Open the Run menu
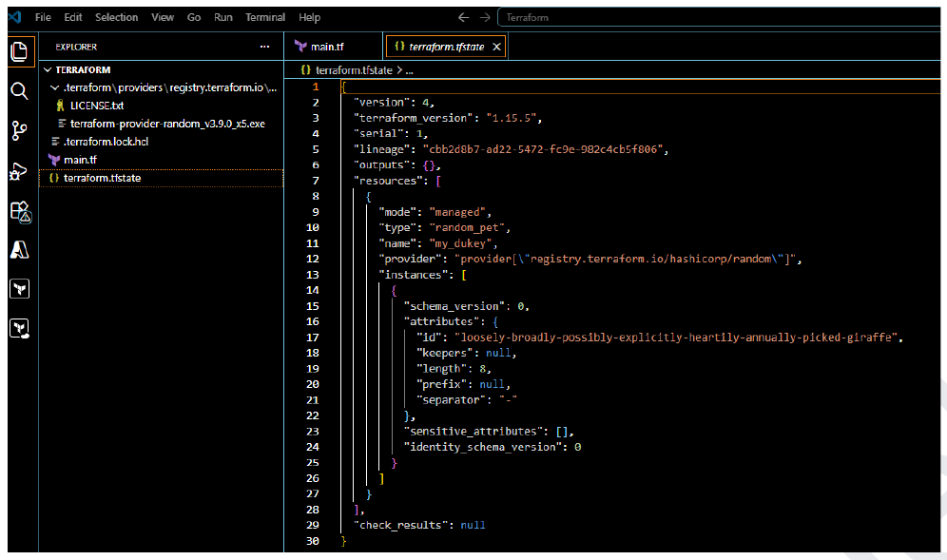 [222, 17]
